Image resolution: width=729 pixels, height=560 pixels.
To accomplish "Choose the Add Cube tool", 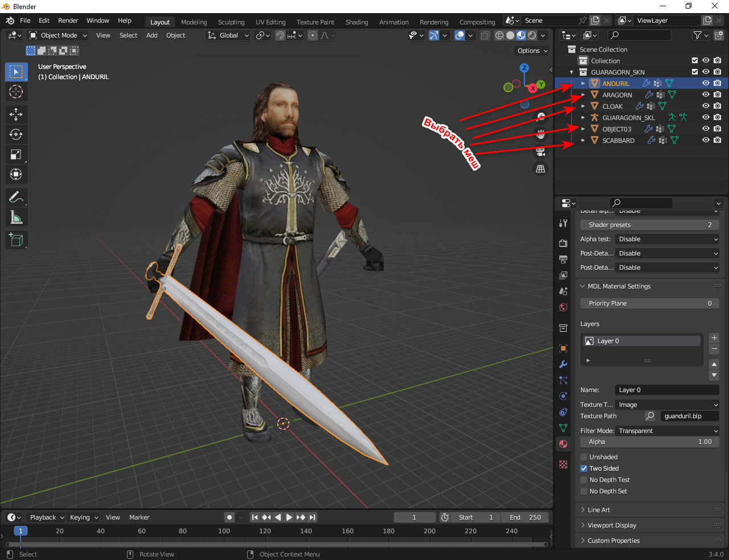I will (17, 240).
